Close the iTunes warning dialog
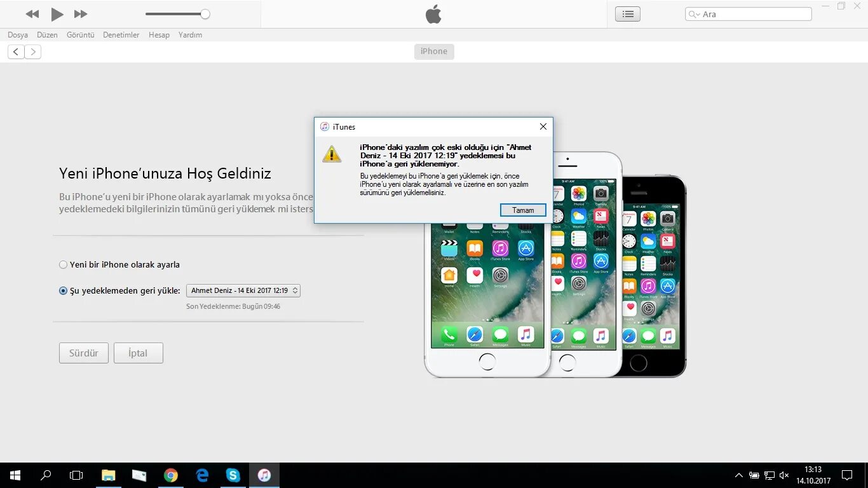Viewport: 868px width, 488px height. (543, 126)
